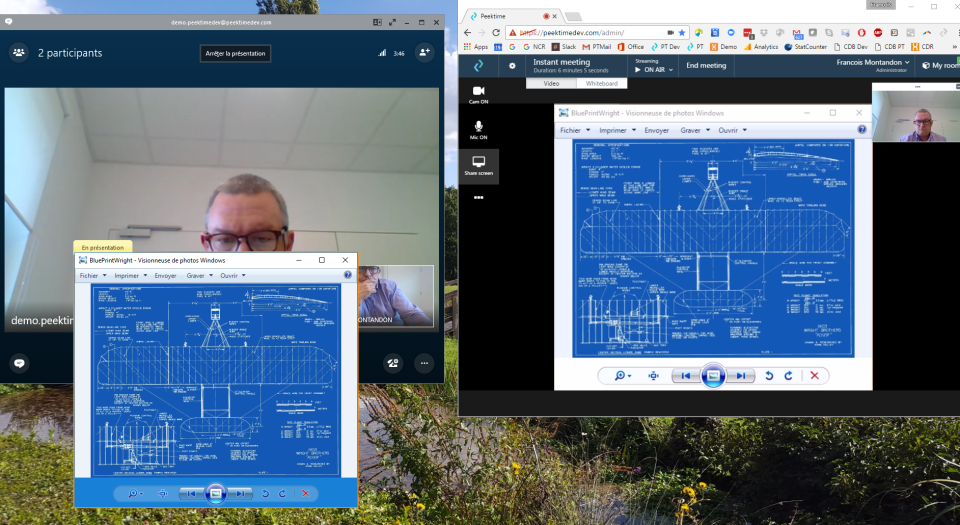The height and width of the screenshot is (525, 960).
Task: Open PTMail bookmark
Action: click(597, 47)
